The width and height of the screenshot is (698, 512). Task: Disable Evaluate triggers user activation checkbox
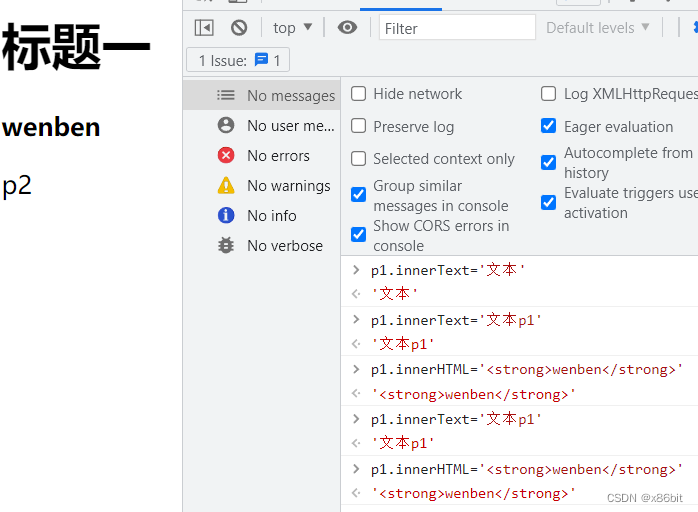click(x=548, y=203)
